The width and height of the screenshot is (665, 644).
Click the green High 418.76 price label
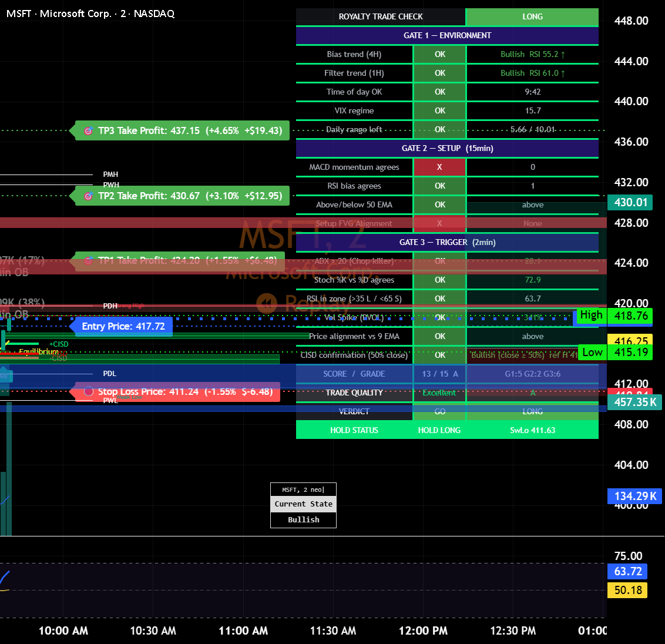click(x=614, y=316)
